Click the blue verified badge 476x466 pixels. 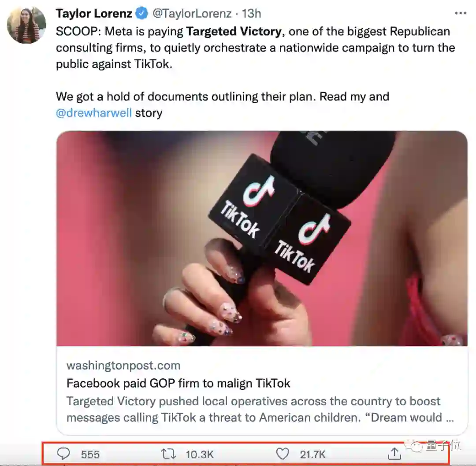tap(142, 14)
